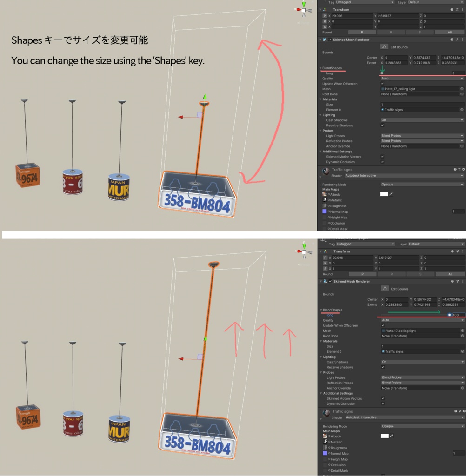Screen dimensions: 466x476
Task: Open the Rendering Mode Opaque dropdown, upper inspector
Action: (422, 184)
